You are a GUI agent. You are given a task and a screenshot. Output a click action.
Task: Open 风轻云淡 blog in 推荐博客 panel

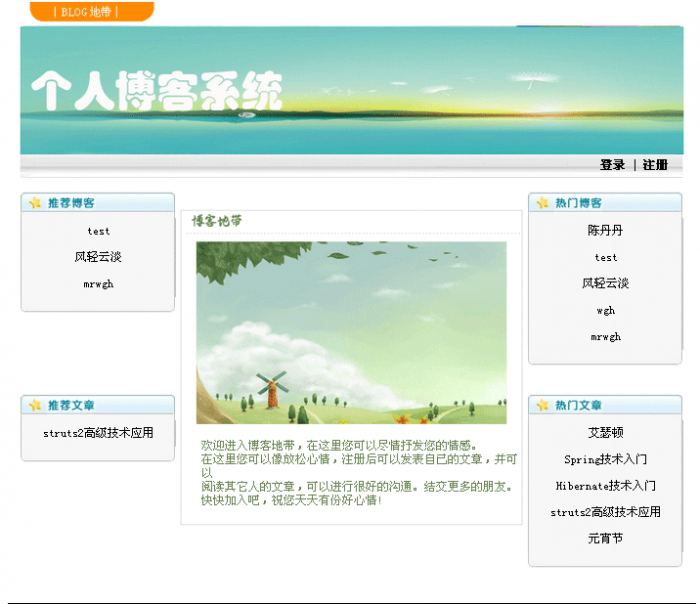[x=98, y=257]
